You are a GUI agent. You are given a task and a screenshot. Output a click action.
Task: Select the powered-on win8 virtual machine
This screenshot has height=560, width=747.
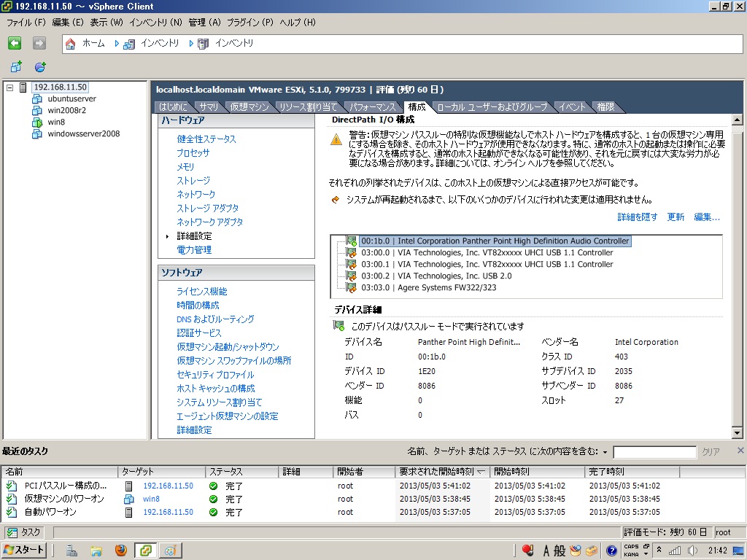[56, 122]
